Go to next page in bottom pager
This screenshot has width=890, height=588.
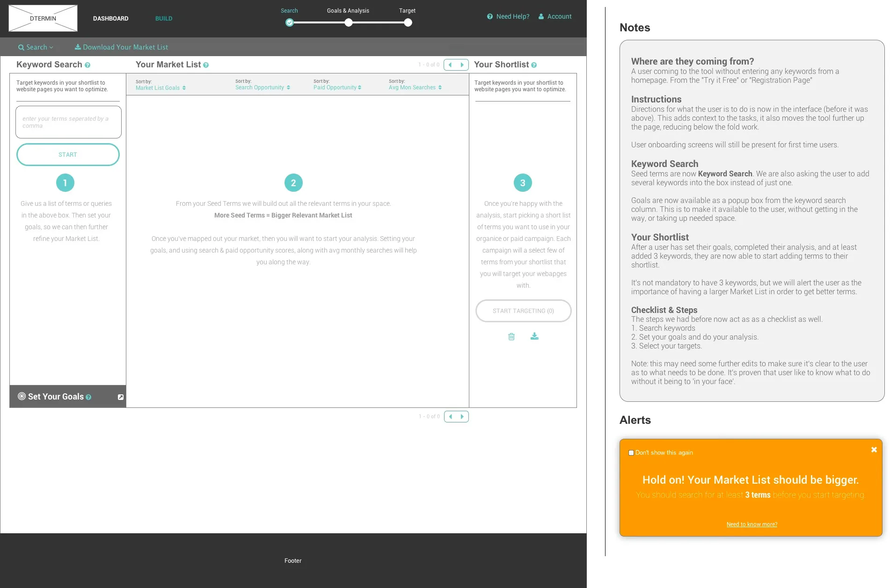point(462,416)
